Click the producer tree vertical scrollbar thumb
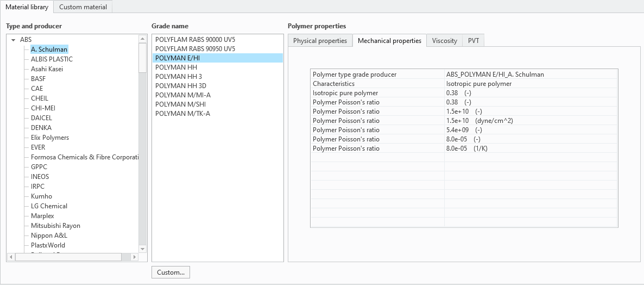This screenshot has height=285, width=644. 142,58
